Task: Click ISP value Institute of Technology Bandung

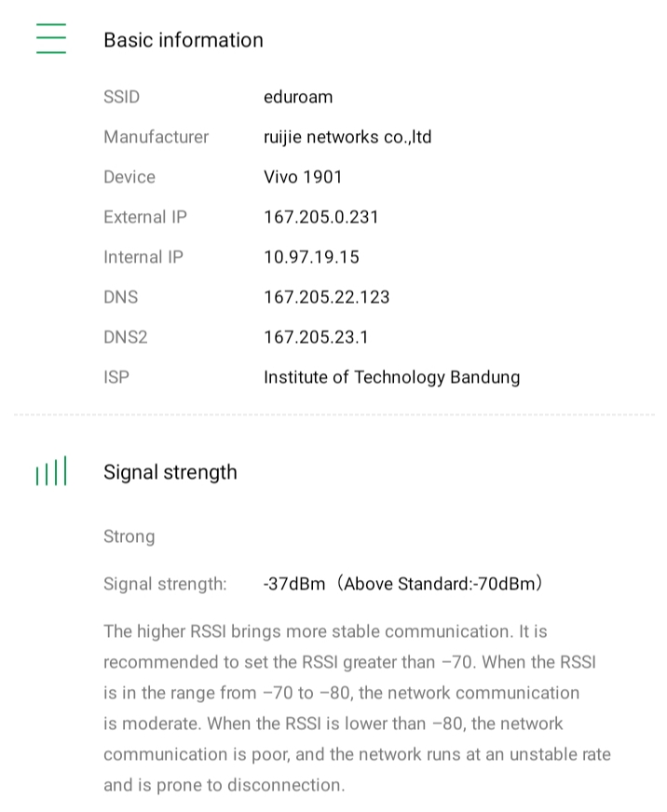Action: click(391, 377)
